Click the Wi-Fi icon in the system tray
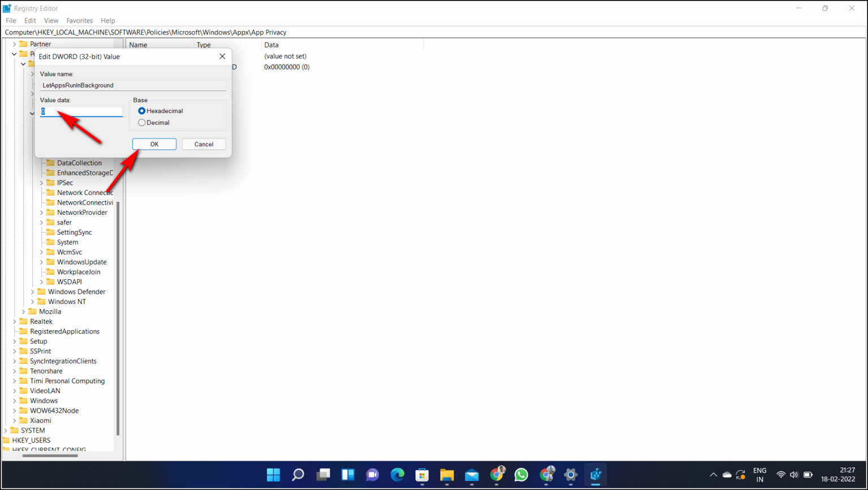Image resolution: width=868 pixels, height=490 pixels. pyautogui.click(x=780, y=475)
